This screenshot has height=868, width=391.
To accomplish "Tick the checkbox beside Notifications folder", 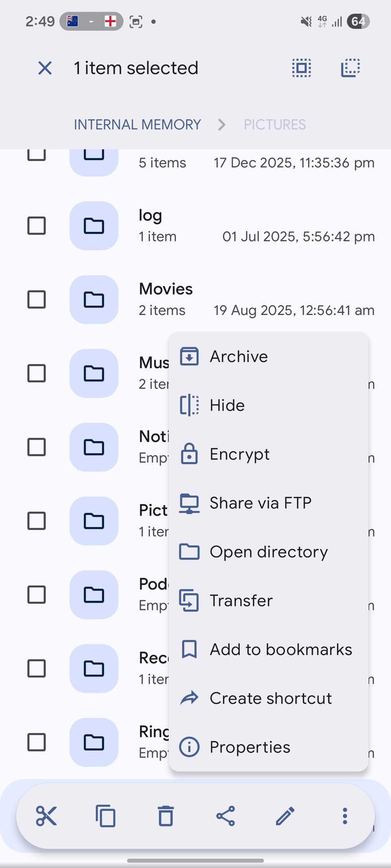I will coord(37,447).
